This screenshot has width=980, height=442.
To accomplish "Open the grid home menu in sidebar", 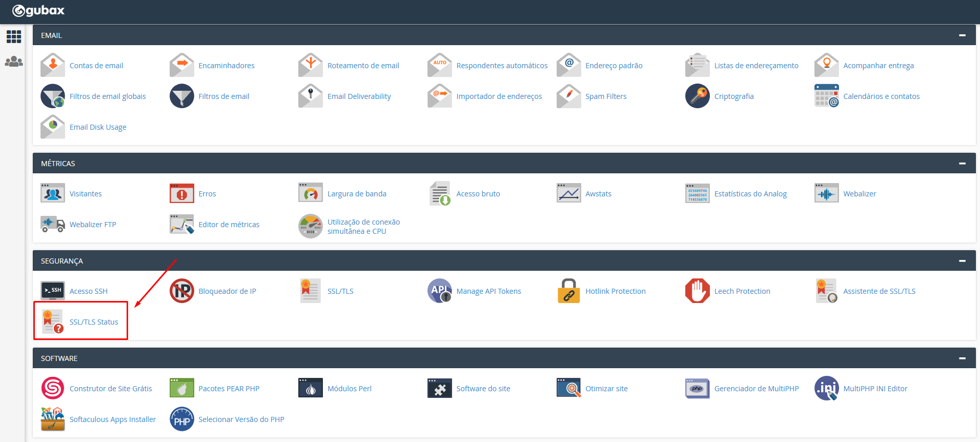I will click(x=14, y=36).
